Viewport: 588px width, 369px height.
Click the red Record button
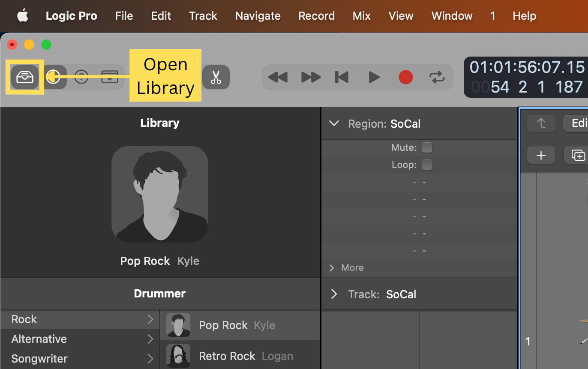click(405, 77)
